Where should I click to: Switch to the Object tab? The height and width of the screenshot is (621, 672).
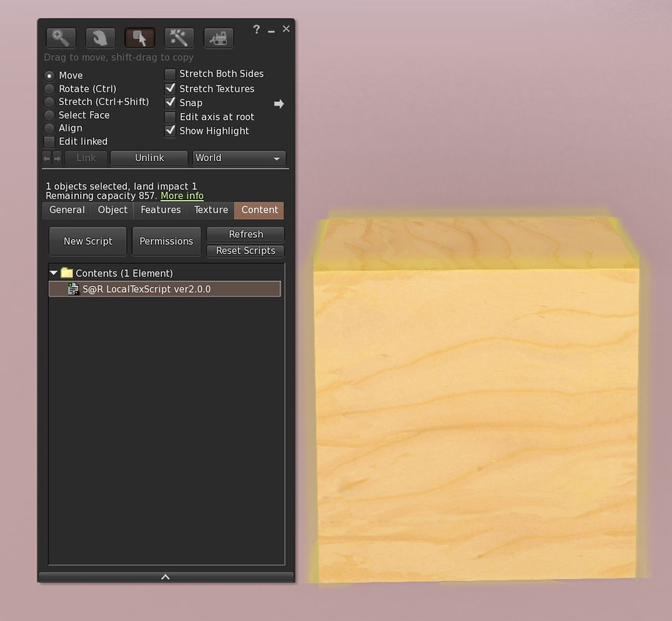(112, 210)
